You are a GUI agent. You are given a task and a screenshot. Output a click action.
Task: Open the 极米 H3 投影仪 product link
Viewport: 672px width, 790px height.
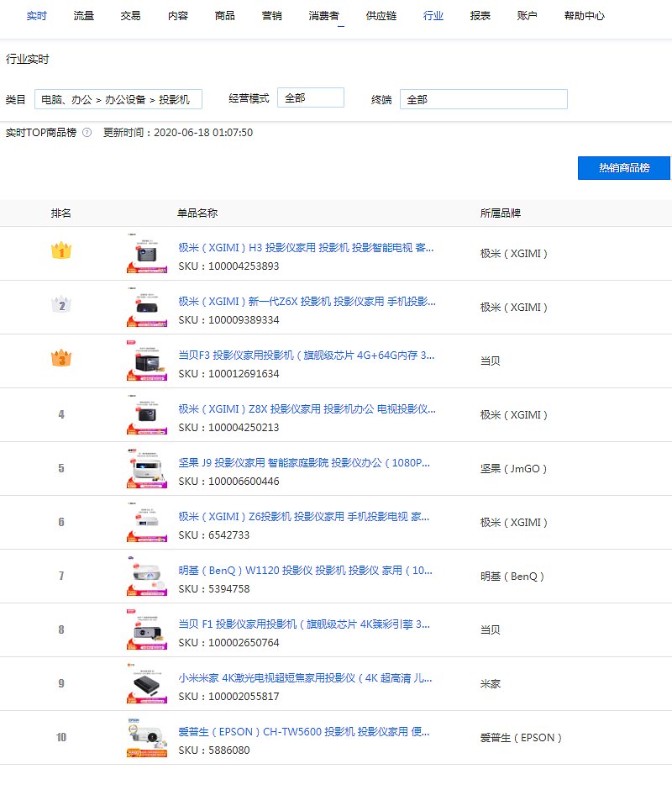[x=306, y=247]
